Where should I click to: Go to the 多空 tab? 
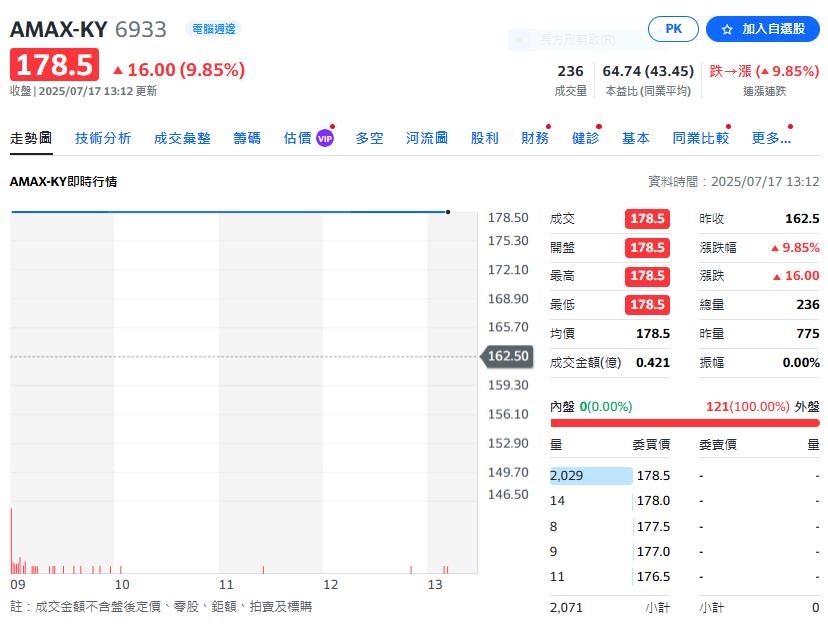click(x=369, y=139)
